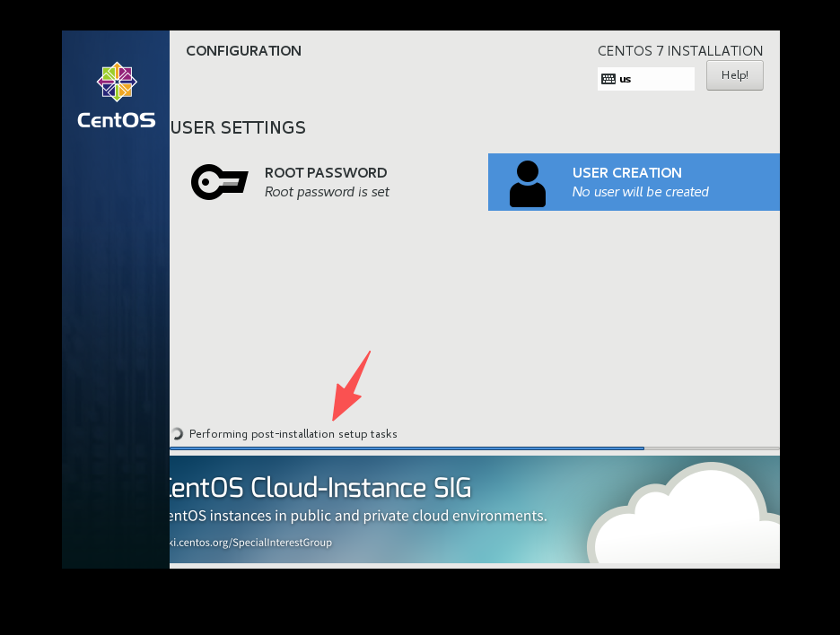Viewport: 840px width, 635px height.
Task: Click the cloud graphic in the banner
Action: coord(684,514)
